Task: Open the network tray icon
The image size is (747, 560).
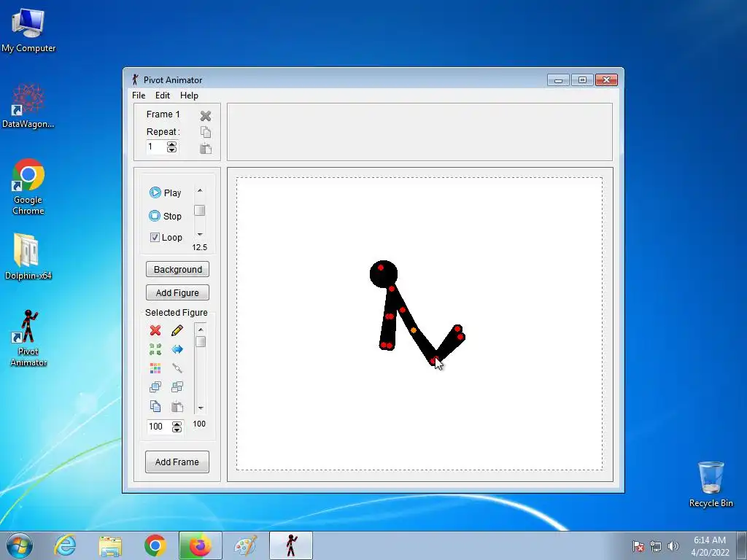Action: point(656,546)
